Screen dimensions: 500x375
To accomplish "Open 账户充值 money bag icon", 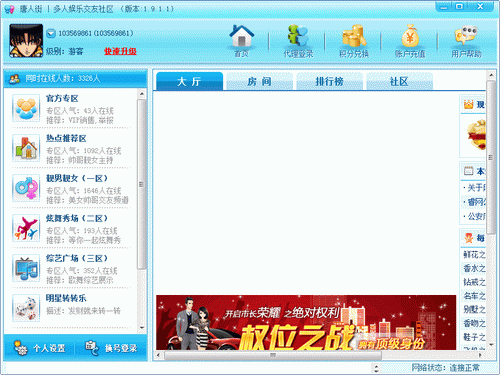I will (410, 36).
